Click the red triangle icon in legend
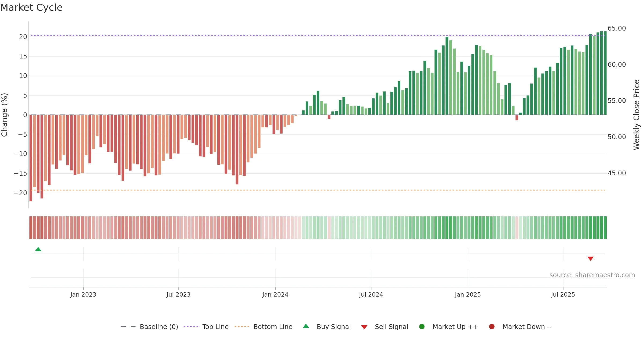644x362 pixels. [x=364, y=327]
